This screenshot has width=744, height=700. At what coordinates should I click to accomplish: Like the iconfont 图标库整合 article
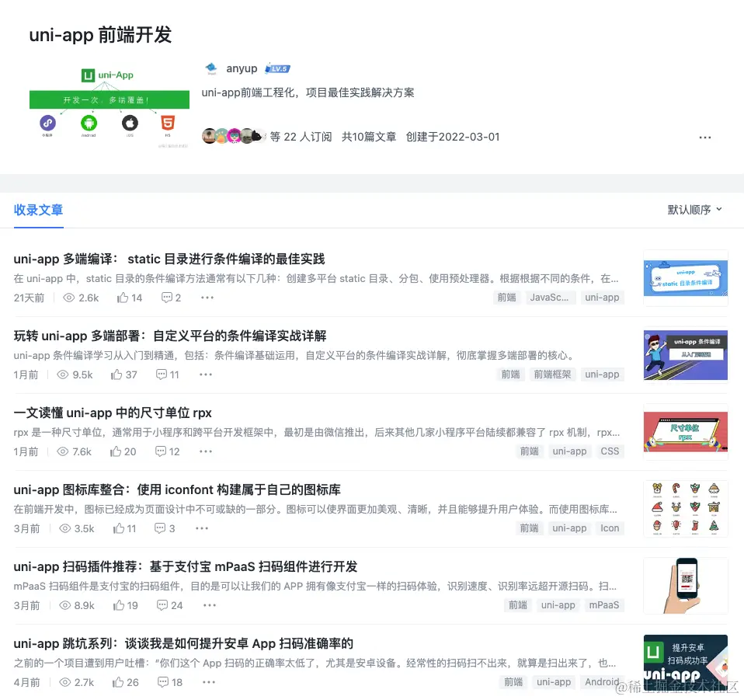tap(119, 528)
